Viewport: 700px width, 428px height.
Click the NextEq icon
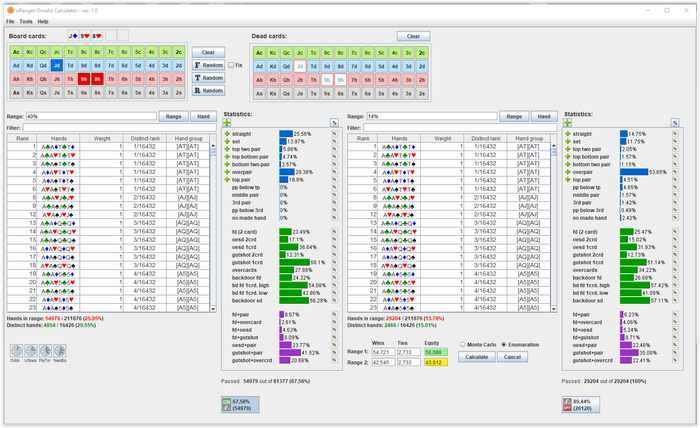click(x=60, y=350)
